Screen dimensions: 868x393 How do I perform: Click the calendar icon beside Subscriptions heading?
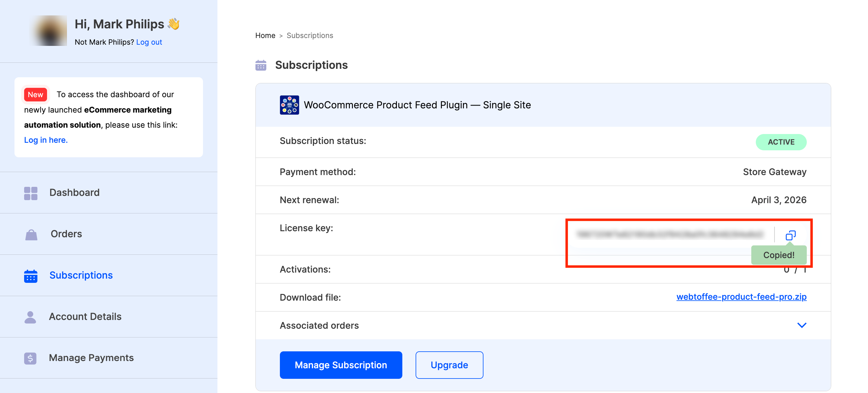coord(261,65)
